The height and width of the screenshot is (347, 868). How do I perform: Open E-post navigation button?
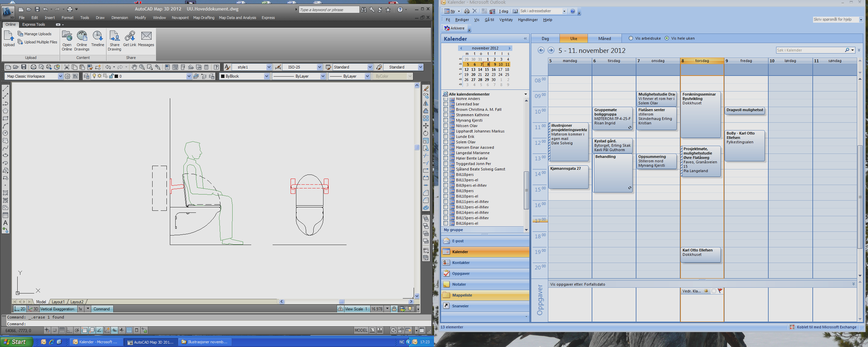(485, 241)
